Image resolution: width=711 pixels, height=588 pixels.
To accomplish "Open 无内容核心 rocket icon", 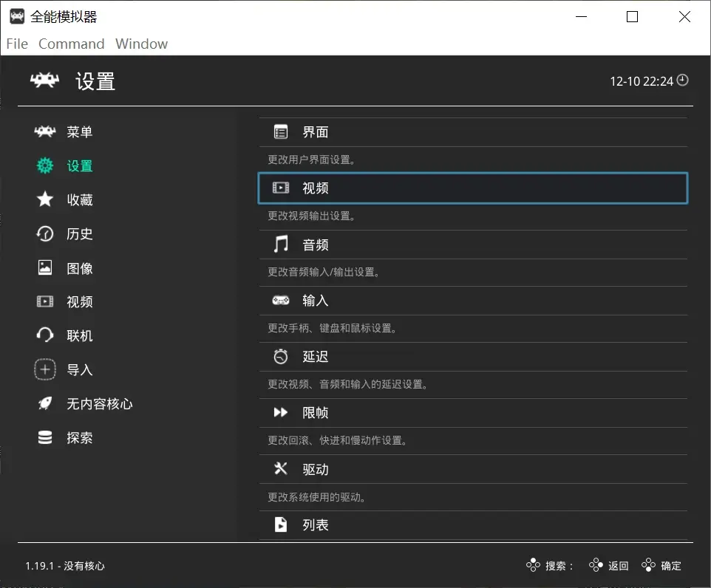I will coord(45,403).
